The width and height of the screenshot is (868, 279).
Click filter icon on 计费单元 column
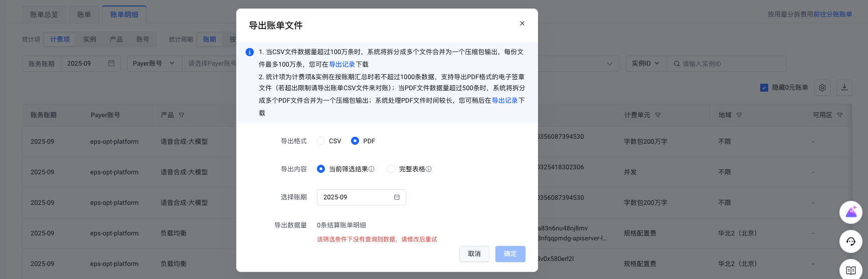tap(658, 115)
